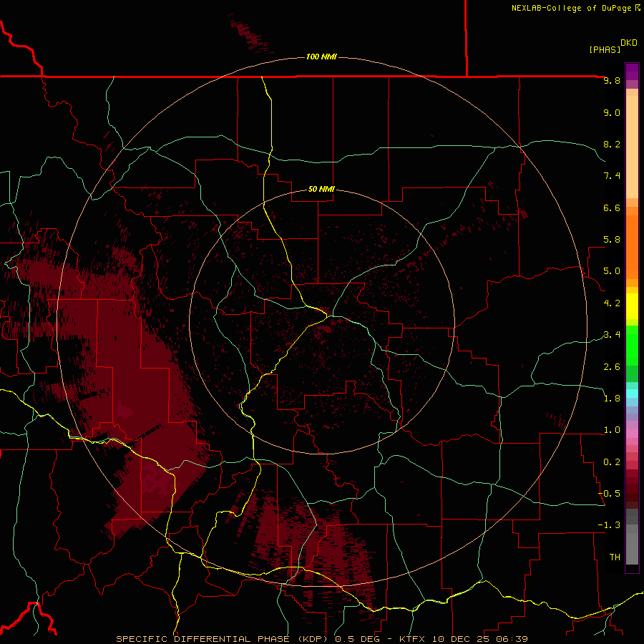This screenshot has width=644, height=644.
Task: Click the 4.2 legend value
Action: [x=612, y=303]
